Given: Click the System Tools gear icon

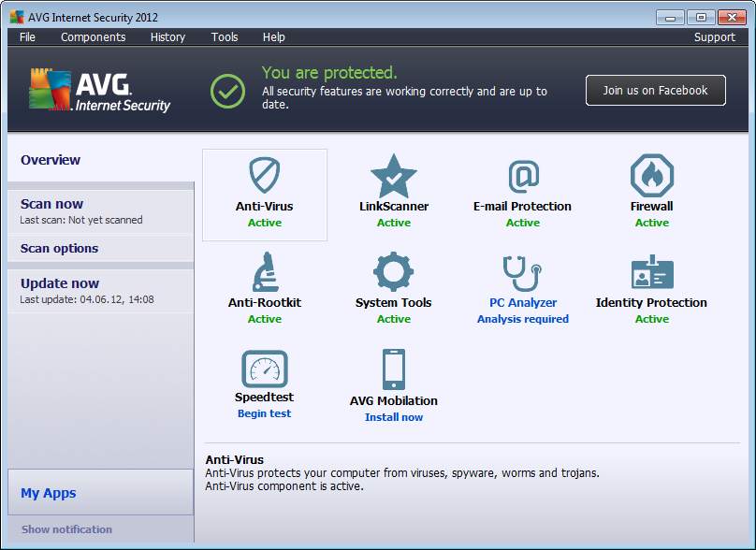Looking at the screenshot, I should (x=394, y=272).
